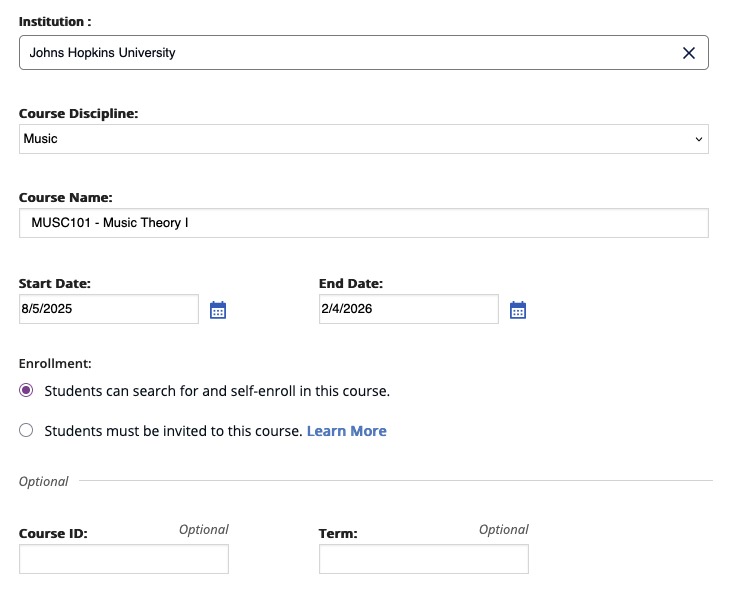Click the 'Students can search for and self-enroll' label
Image resolution: width=743 pixels, height=594 pixels.
click(217, 391)
